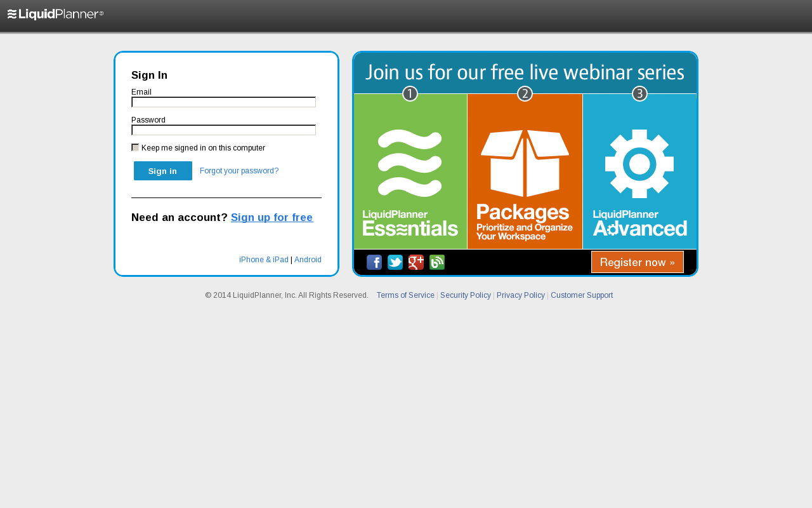Select the Packages webinar tile
The image size is (812, 508).
click(525, 171)
